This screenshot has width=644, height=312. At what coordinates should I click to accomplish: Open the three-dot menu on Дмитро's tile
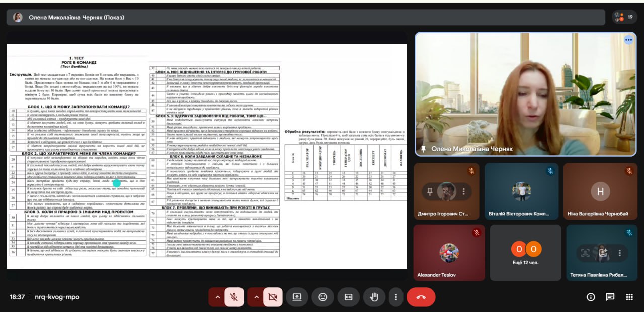tap(463, 191)
